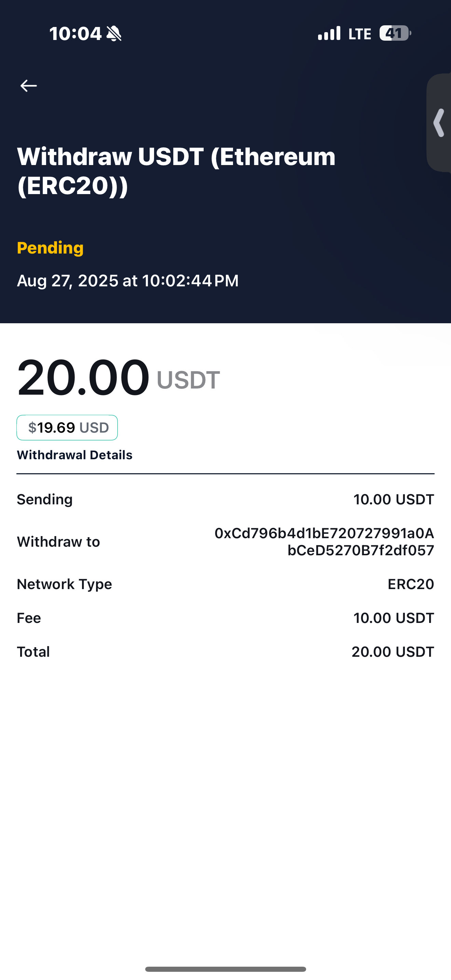
Task: Tap the Fee 10.00 USDT value
Action: tap(393, 618)
